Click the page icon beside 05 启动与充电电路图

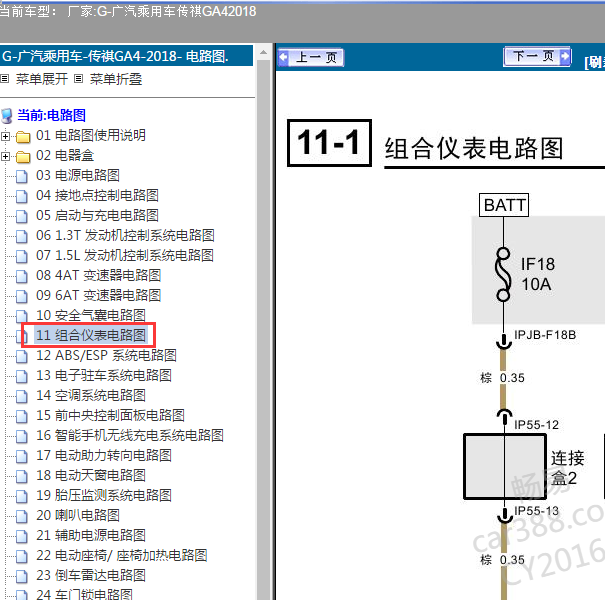point(22,216)
